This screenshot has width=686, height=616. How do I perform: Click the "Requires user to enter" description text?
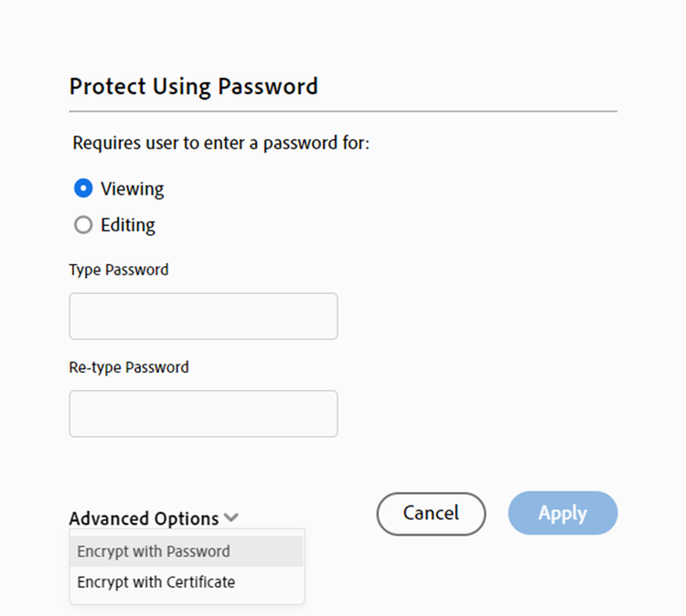[x=220, y=143]
